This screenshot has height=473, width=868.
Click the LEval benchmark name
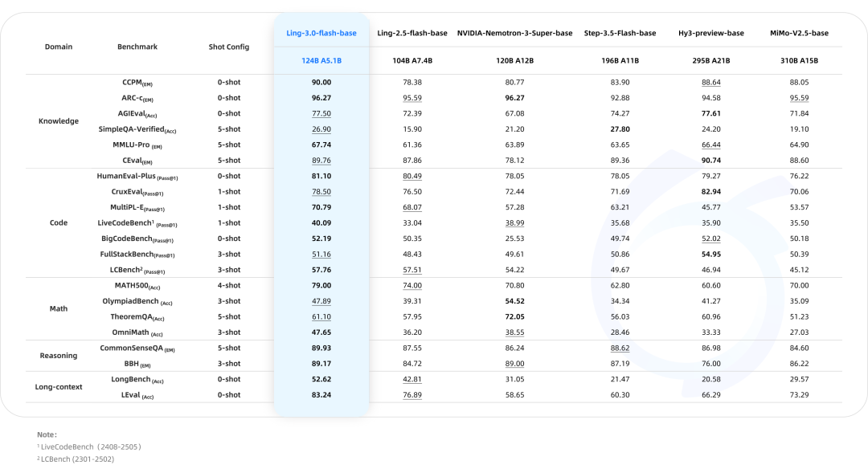137,395
